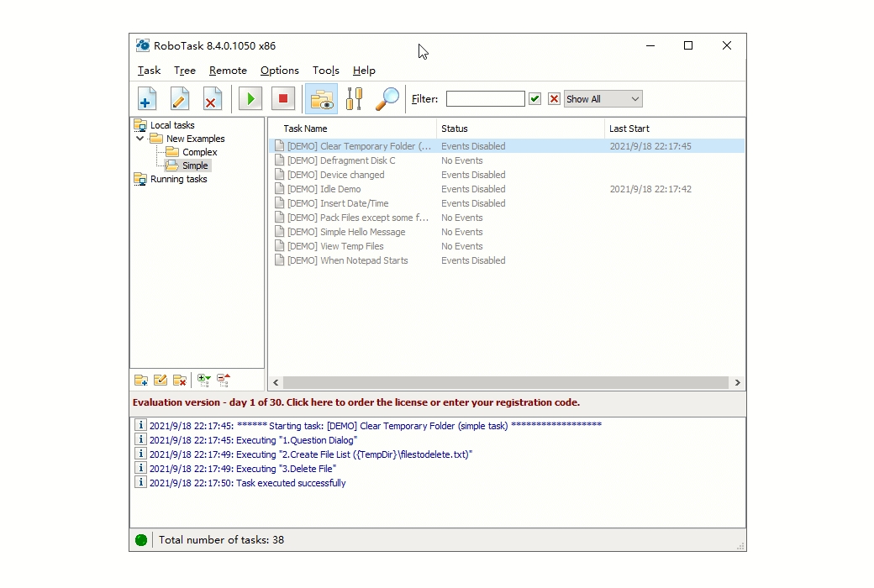Click the Last Start time of Idle Demo
Image resolution: width=874 pixels, height=588 pixels.
[x=650, y=189]
